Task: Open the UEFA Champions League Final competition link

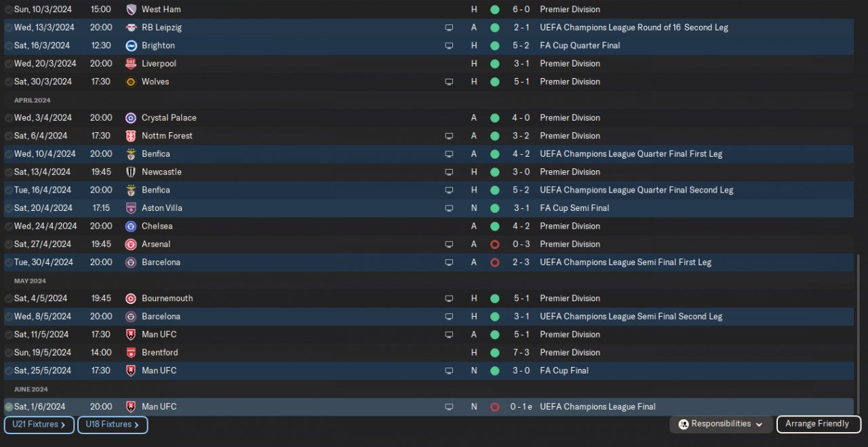Action: pos(597,407)
